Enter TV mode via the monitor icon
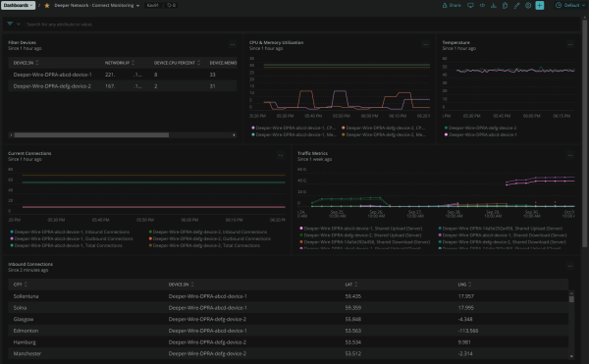The image size is (589, 364). pos(470,5)
